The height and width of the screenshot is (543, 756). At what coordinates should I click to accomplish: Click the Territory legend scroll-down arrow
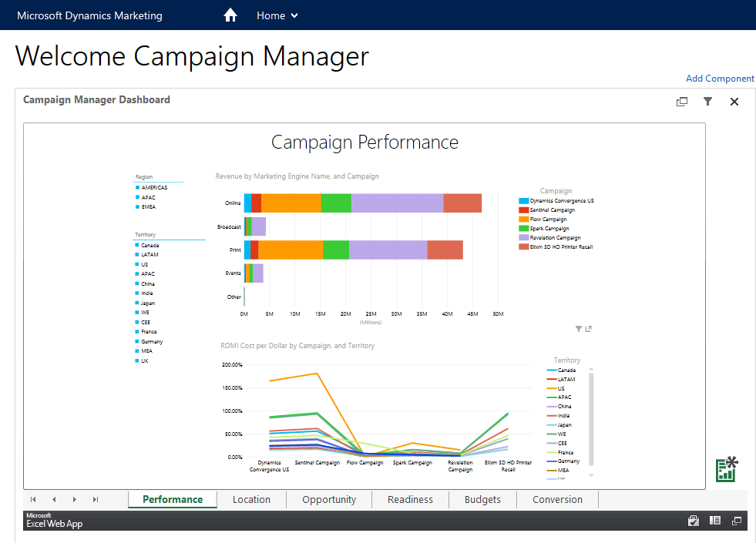[591, 475]
